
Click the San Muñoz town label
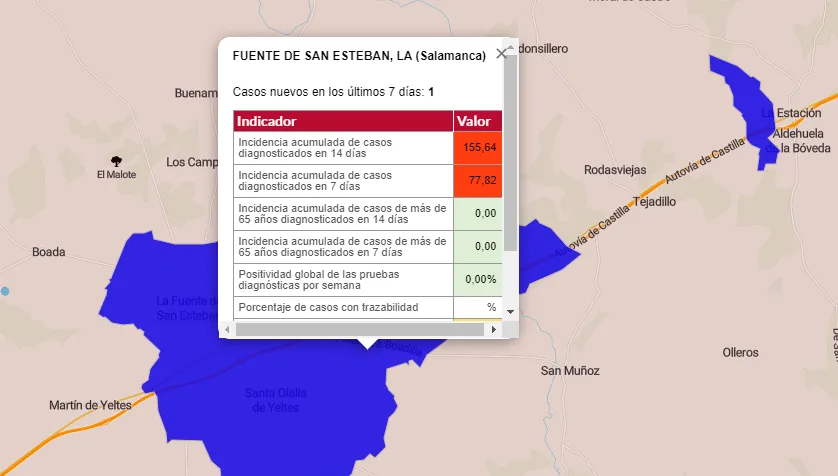click(x=570, y=371)
